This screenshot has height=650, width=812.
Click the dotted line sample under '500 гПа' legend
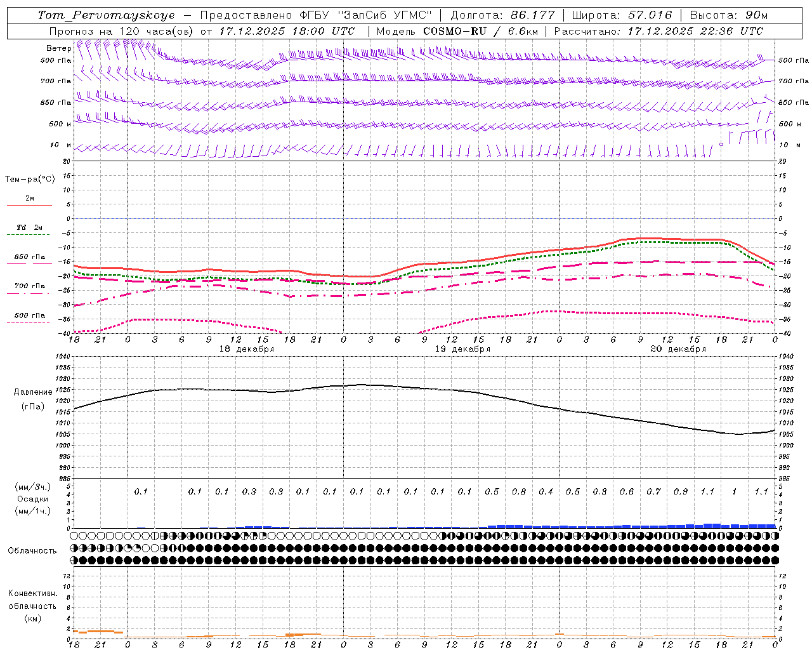[x=29, y=322]
